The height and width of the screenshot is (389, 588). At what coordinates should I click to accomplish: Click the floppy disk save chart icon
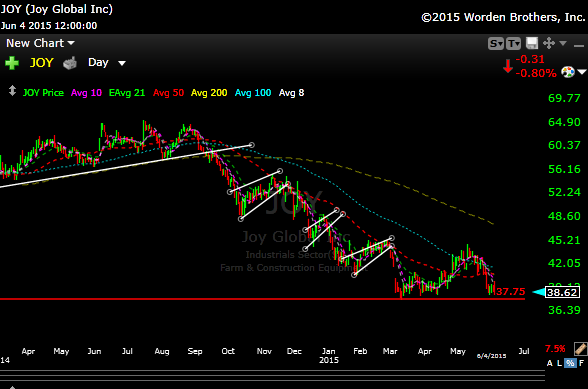click(532, 43)
